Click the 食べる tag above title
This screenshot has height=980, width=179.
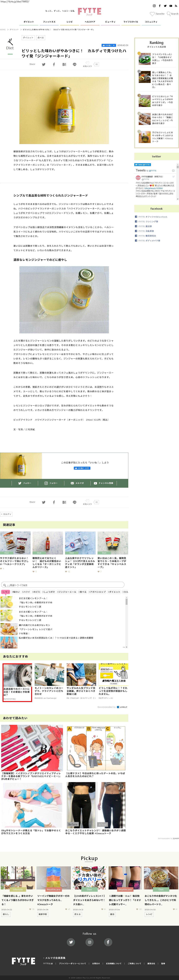[40, 38]
